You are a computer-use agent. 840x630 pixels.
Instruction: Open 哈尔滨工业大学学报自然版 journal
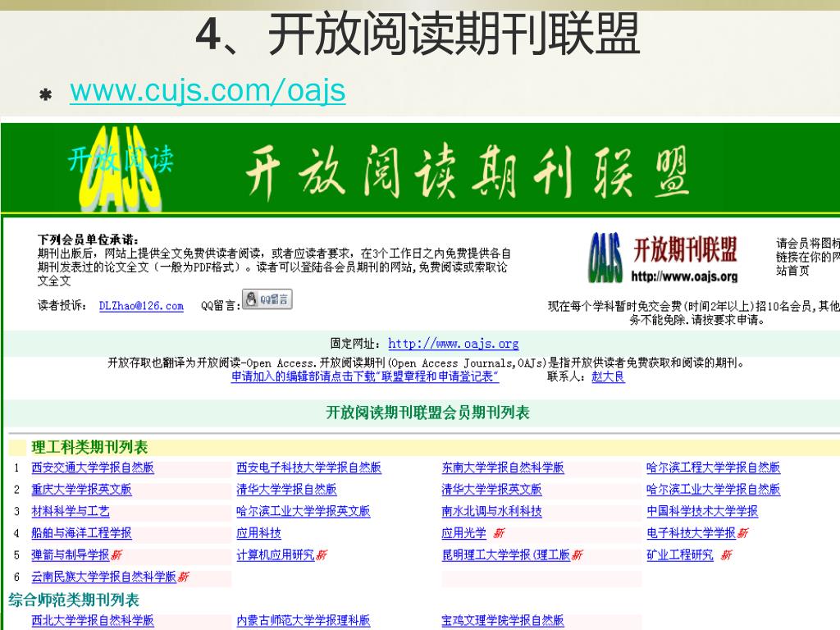(x=714, y=490)
